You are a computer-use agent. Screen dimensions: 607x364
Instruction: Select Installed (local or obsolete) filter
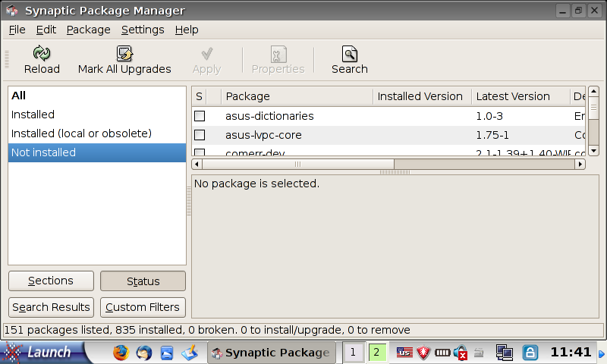coord(97,133)
